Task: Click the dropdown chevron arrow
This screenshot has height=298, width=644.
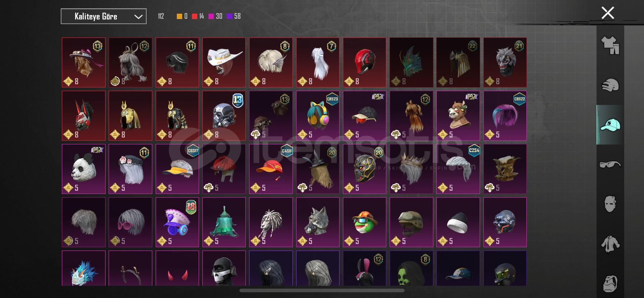Action: point(138,17)
